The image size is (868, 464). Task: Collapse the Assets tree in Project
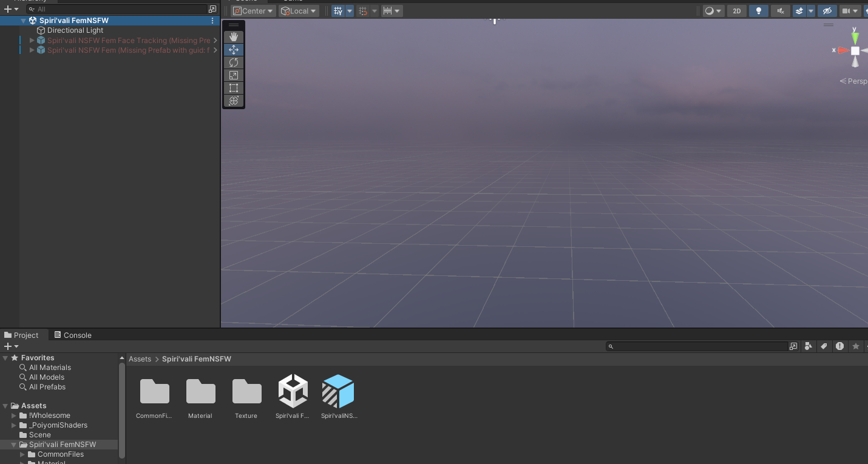(5, 406)
